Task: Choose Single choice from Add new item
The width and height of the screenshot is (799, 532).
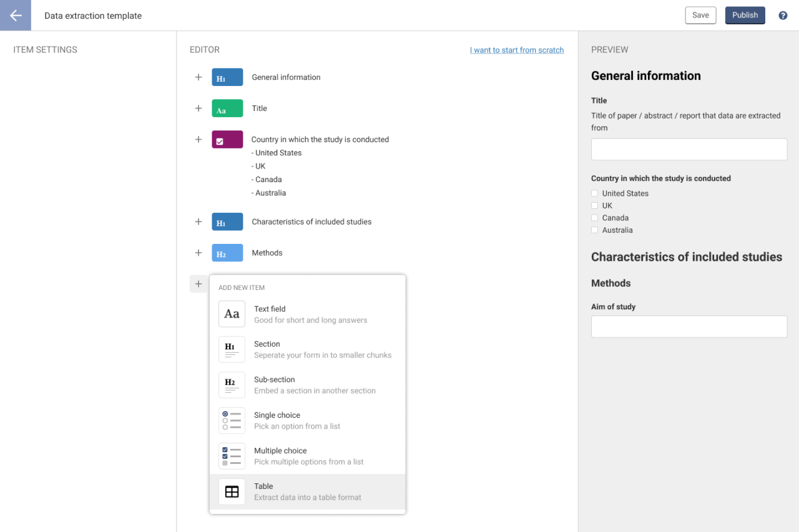Action: pyautogui.click(x=308, y=421)
